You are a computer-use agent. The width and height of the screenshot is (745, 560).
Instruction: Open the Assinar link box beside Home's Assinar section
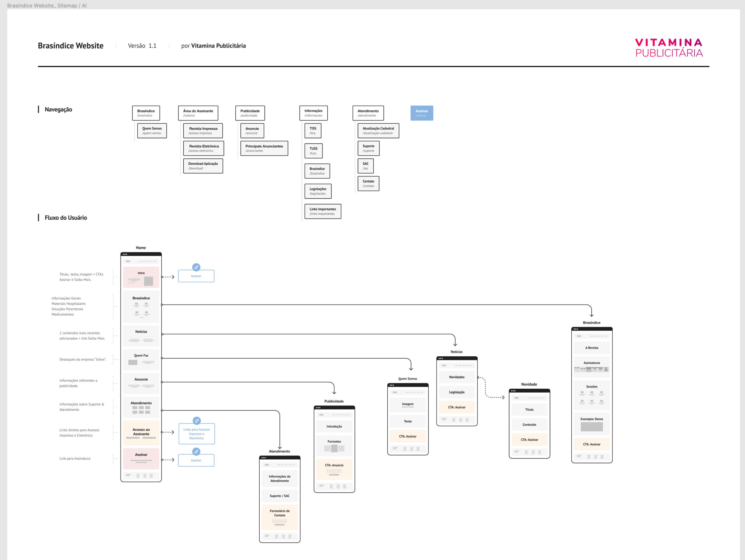pos(196,460)
